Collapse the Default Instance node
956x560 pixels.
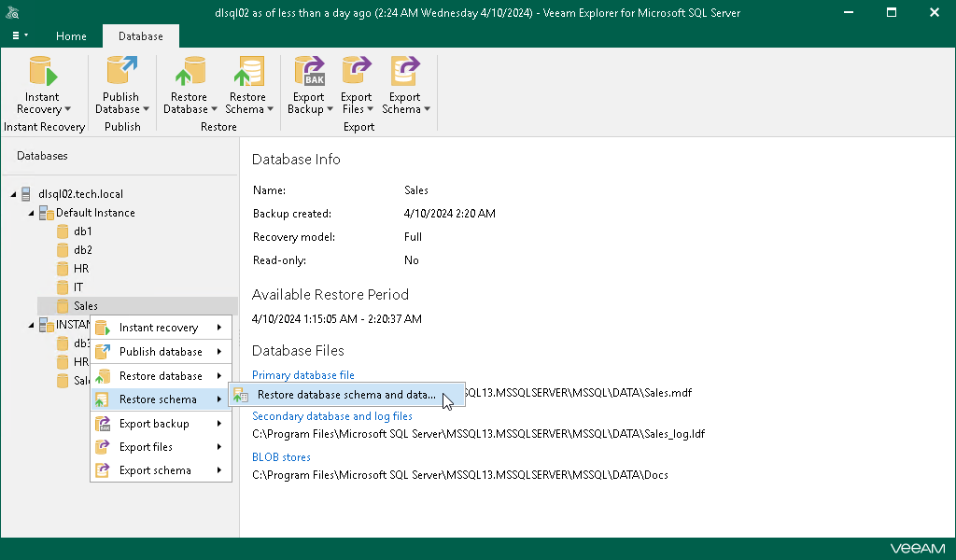click(x=31, y=213)
